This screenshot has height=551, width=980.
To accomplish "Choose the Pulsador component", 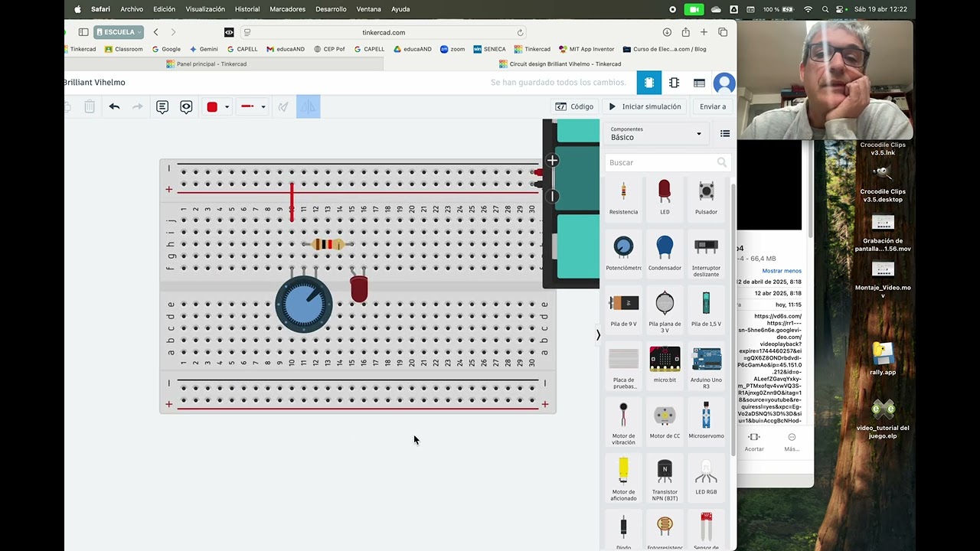I will tap(706, 198).
